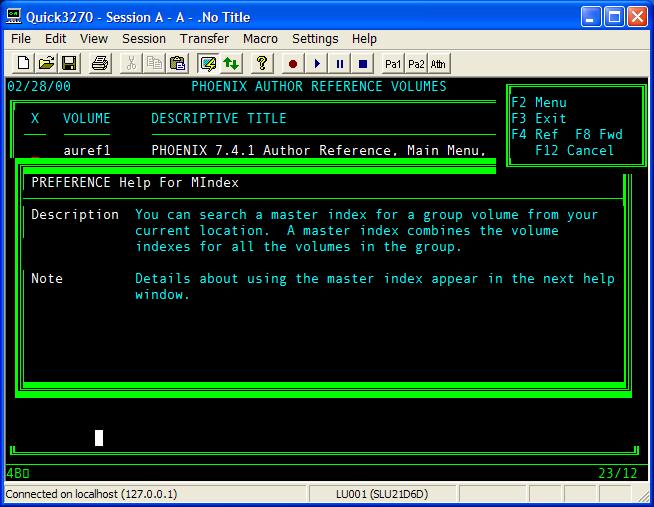Minimize the Quick3270 window
Image resolution: width=654 pixels, height=507 pixels.
591,17
